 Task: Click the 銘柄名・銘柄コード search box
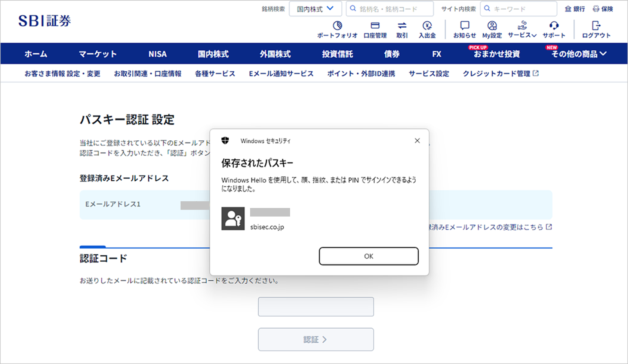pos(390,9)
